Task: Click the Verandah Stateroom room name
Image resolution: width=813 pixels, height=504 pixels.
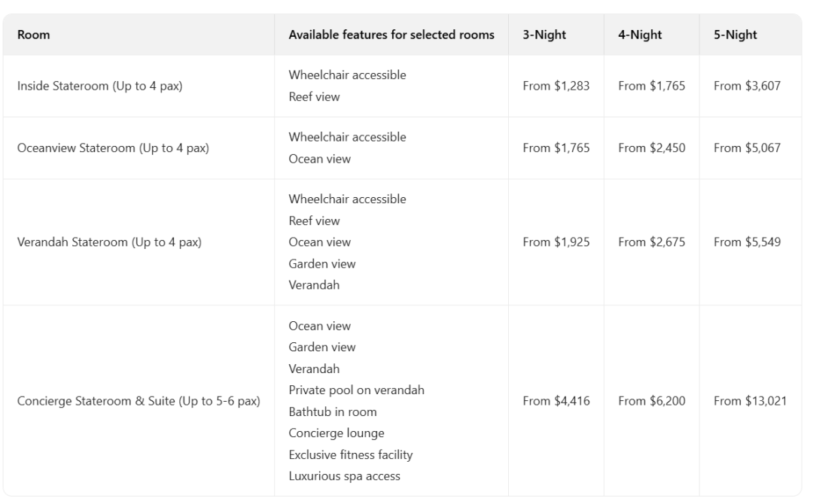Action: click(109, 242)
